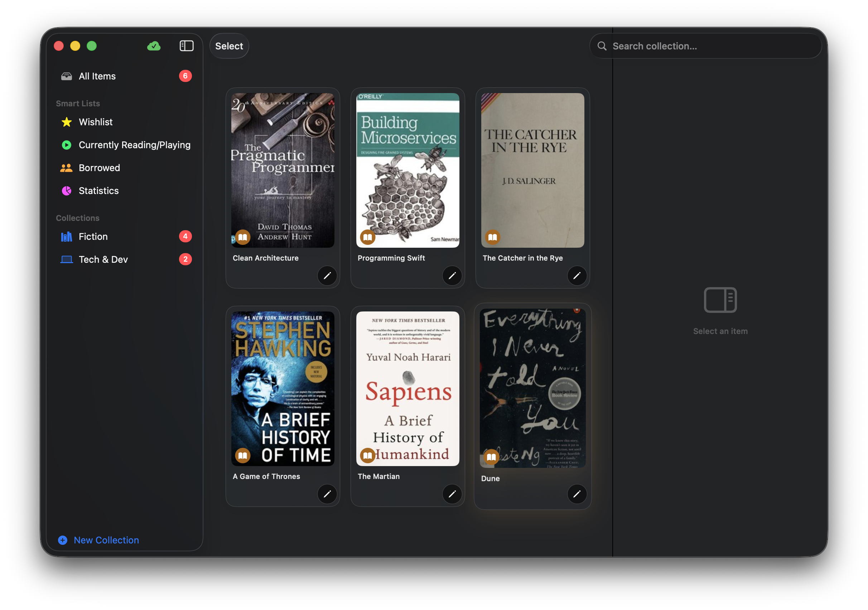Click the Tech & Dev laptop icon
This screenshot has width=868, height=610.
(x=67, y=260)
